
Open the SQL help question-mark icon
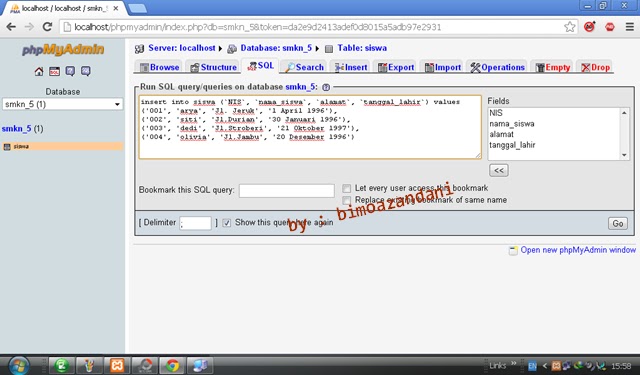click(x=326, y=87)
